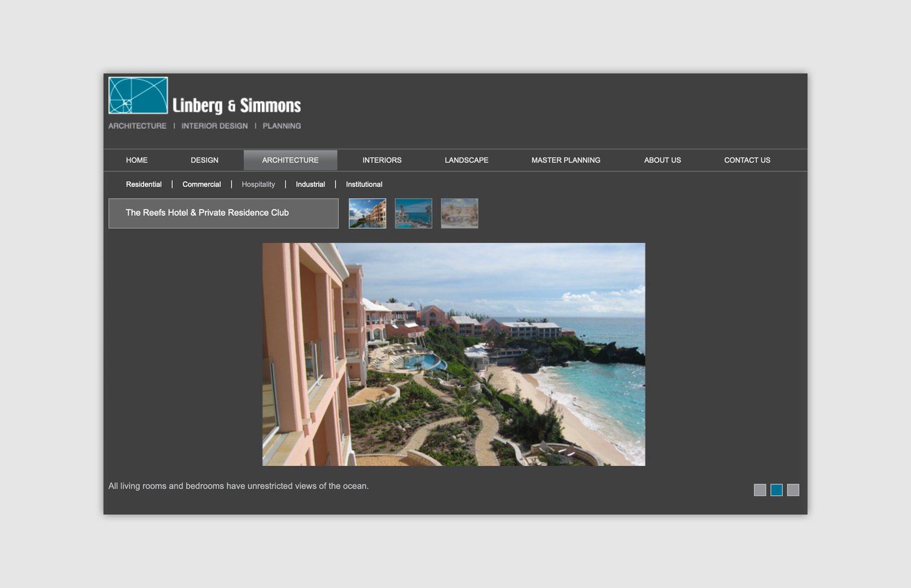Select the first gray slide indicator square

click(760, 490)
